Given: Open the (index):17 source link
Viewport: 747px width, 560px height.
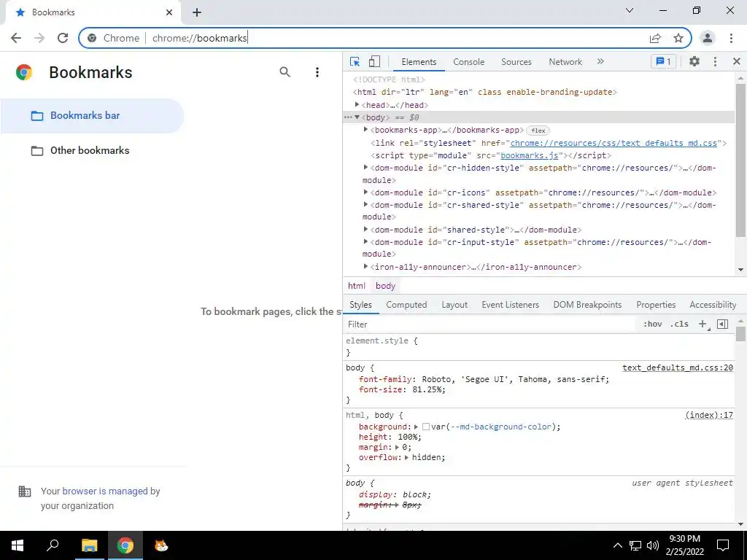Looking at the screenshot, I should [x=709, y=415].
